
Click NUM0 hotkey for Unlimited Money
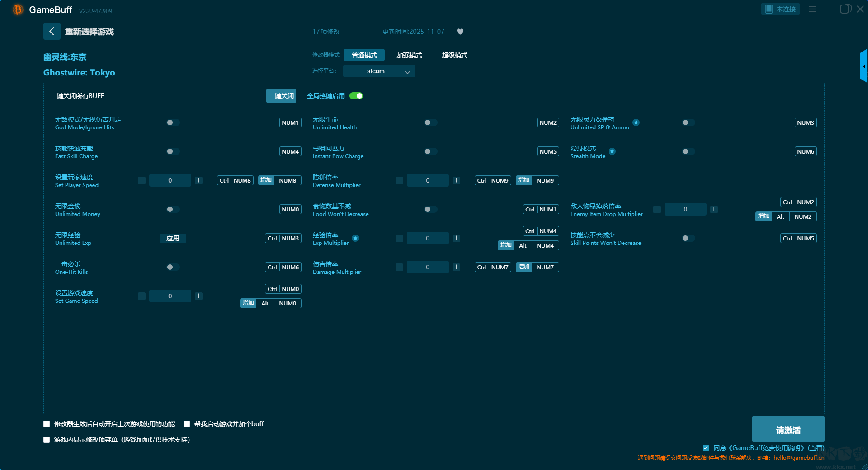coord(290,209)
